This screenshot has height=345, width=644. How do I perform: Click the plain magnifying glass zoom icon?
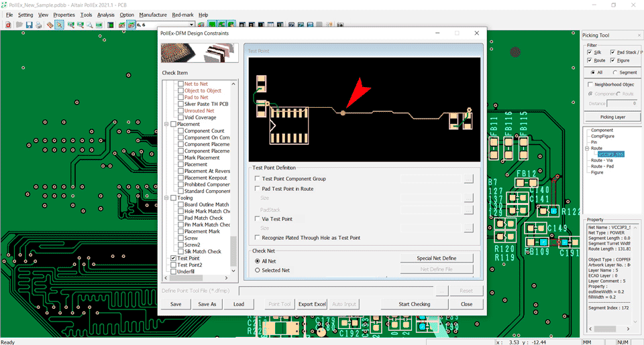point(89,25)
